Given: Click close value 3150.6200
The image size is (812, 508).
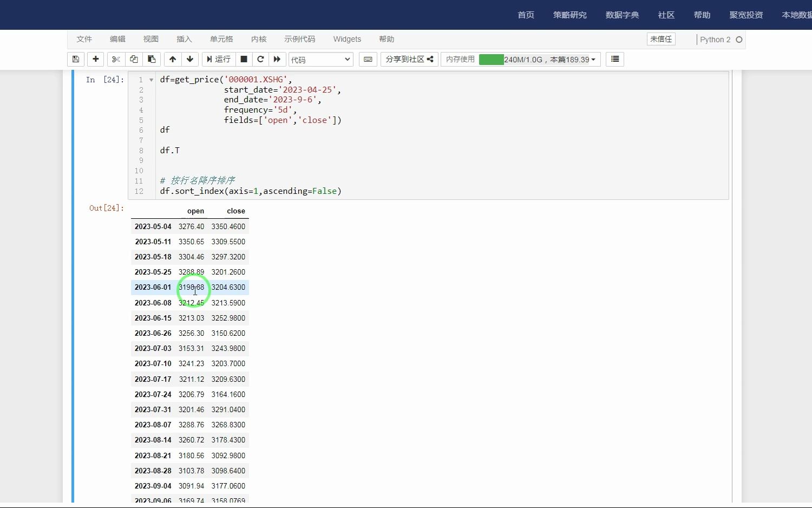Looking at the screenshot, I should (x=228, y=333).
